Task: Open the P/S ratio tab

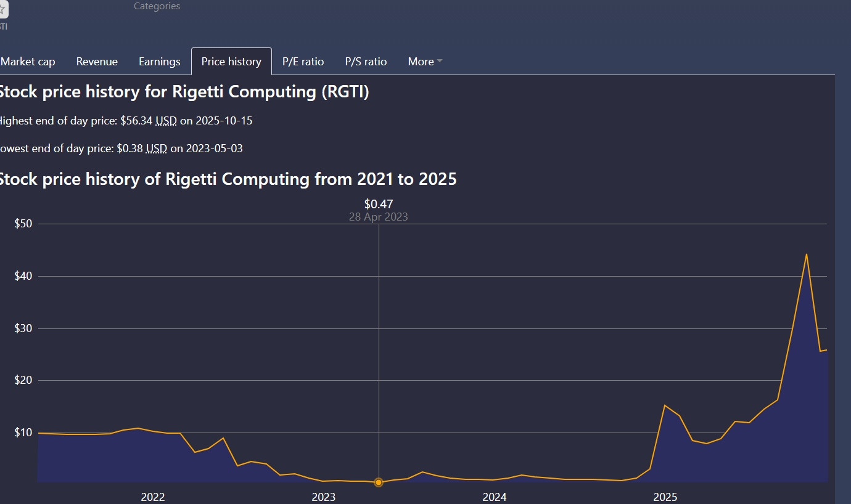Action: (x=366, y=62)
